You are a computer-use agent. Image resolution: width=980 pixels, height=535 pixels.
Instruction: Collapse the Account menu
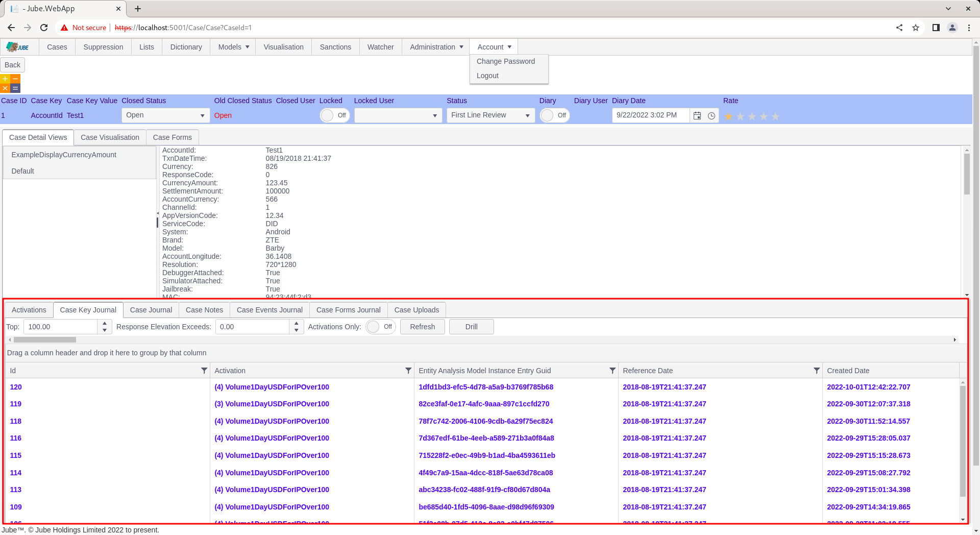point(494,47)
